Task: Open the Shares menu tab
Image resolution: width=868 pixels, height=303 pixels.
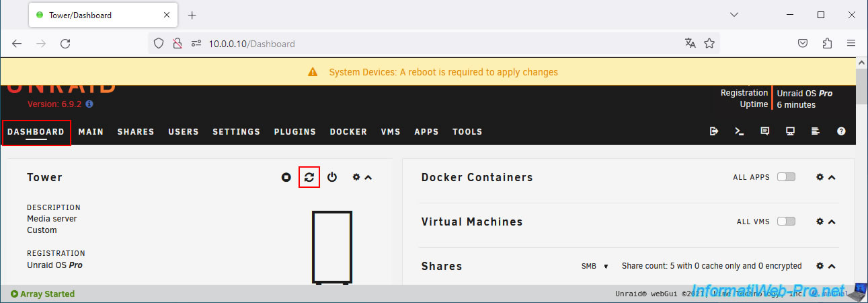Action: 136,132
